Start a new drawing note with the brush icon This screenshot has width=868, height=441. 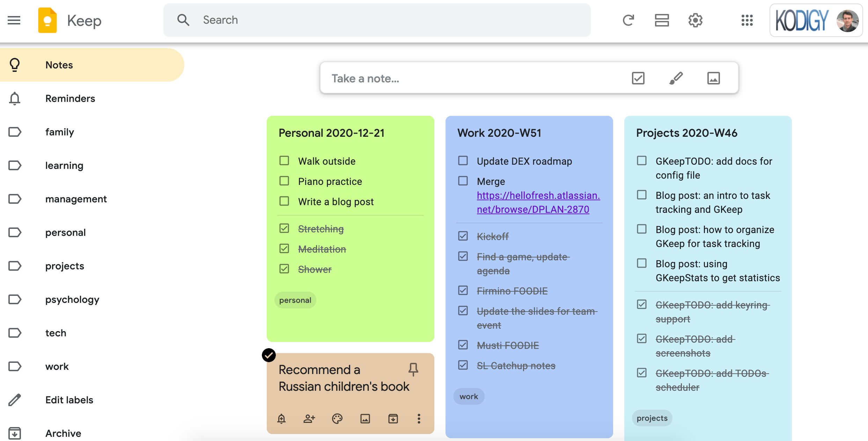pyautogui.click(x=676, y=78)
